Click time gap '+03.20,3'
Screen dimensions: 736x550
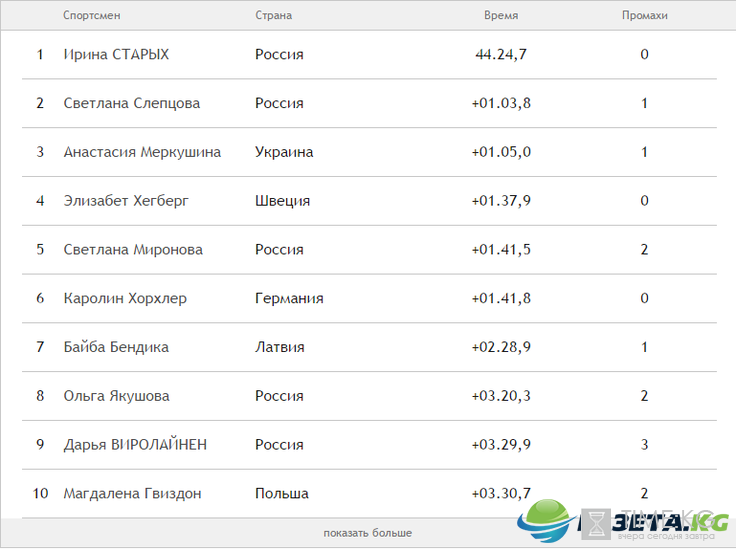point(501,396)
